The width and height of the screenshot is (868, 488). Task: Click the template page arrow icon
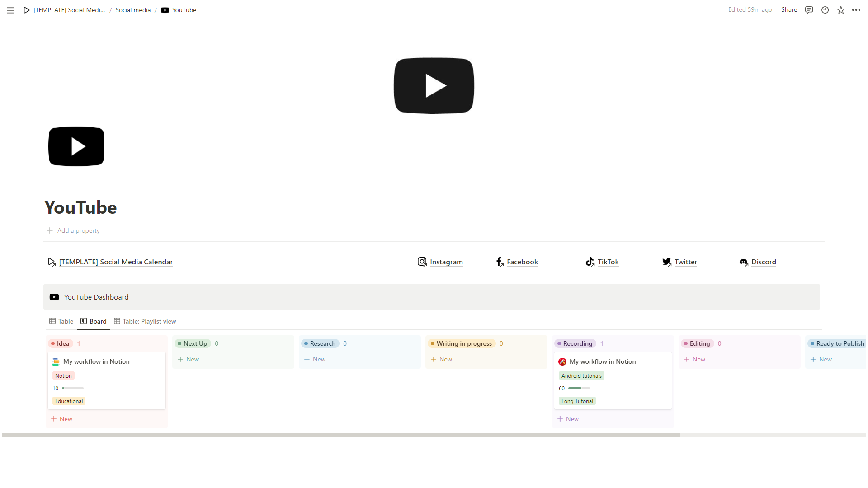pyautogui.click(x=52, y=262)
